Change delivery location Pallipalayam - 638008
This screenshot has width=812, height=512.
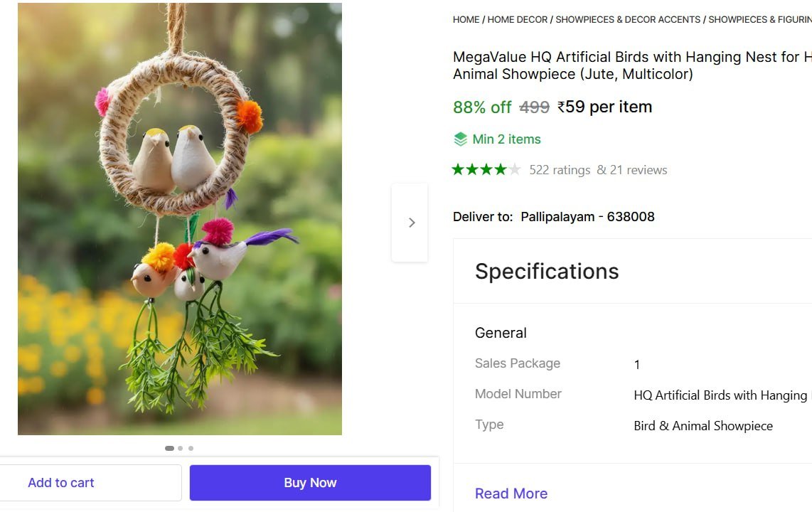pyautogui.click(x=587, y=217)
